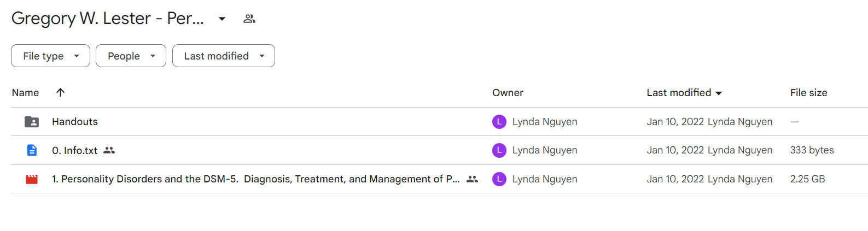This screenshot has height=231, width=868.
Task: Click the sort direction arrow next to Name
Action: coord(60,92)
